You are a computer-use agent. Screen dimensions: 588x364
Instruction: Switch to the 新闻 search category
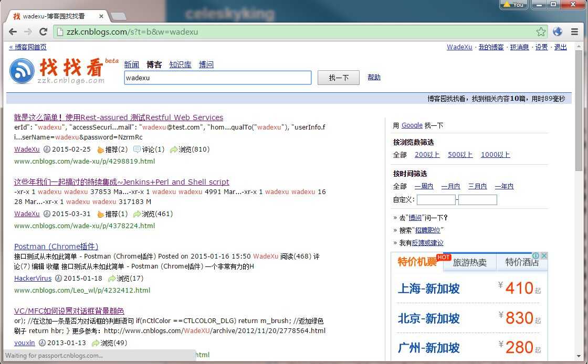coord(132,65)
